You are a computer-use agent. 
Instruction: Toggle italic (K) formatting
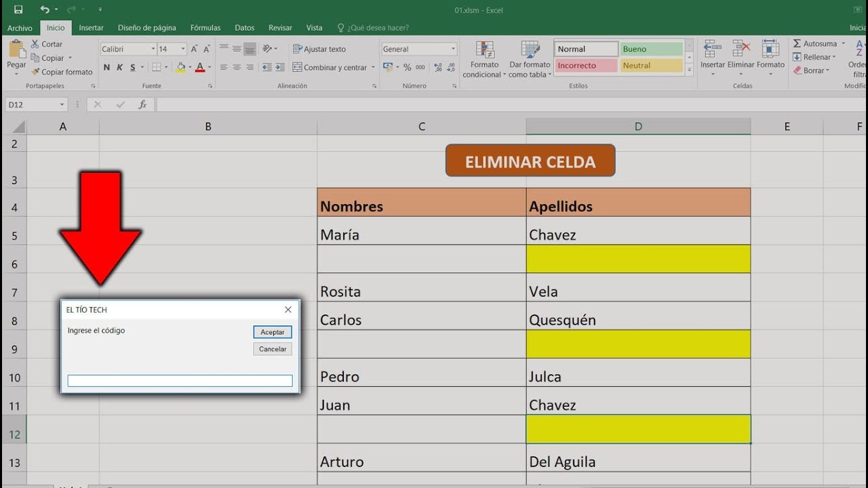point(119,68)
